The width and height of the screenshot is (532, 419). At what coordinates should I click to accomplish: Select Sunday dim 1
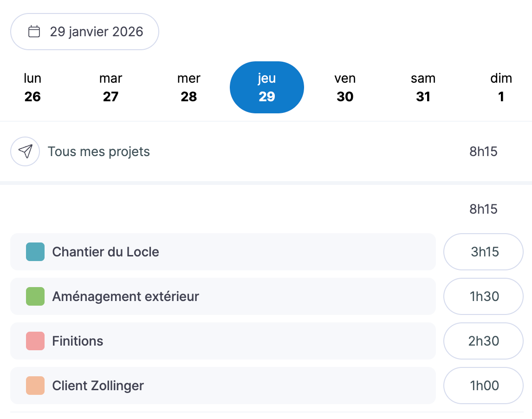click(501, 87)
